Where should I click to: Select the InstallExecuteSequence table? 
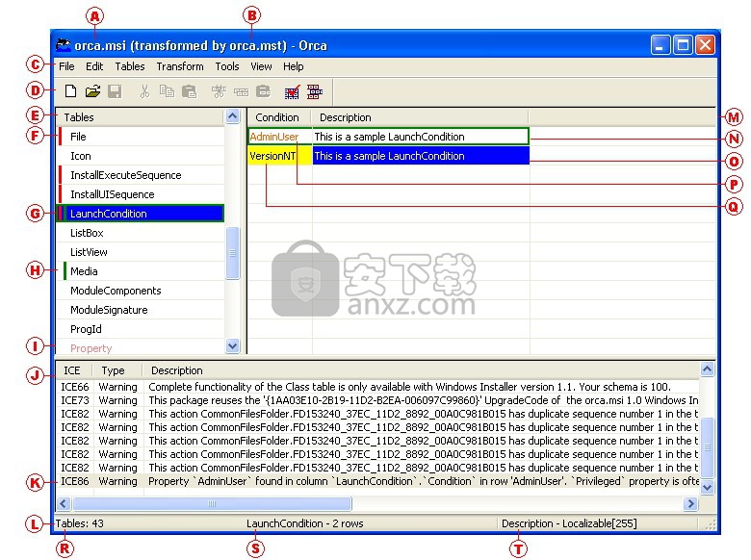(x=141, y=175)
